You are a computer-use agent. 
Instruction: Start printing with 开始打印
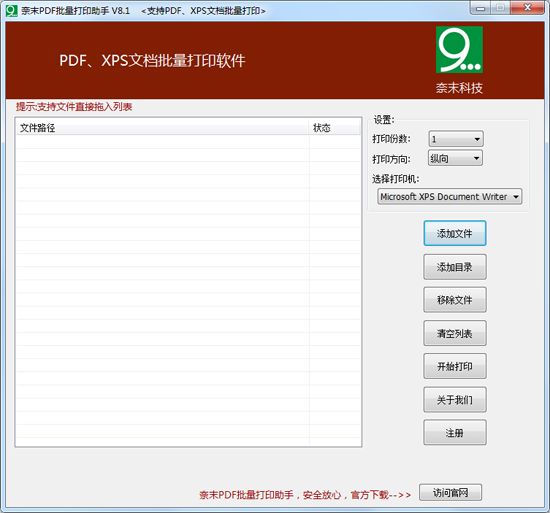[455, 366]
